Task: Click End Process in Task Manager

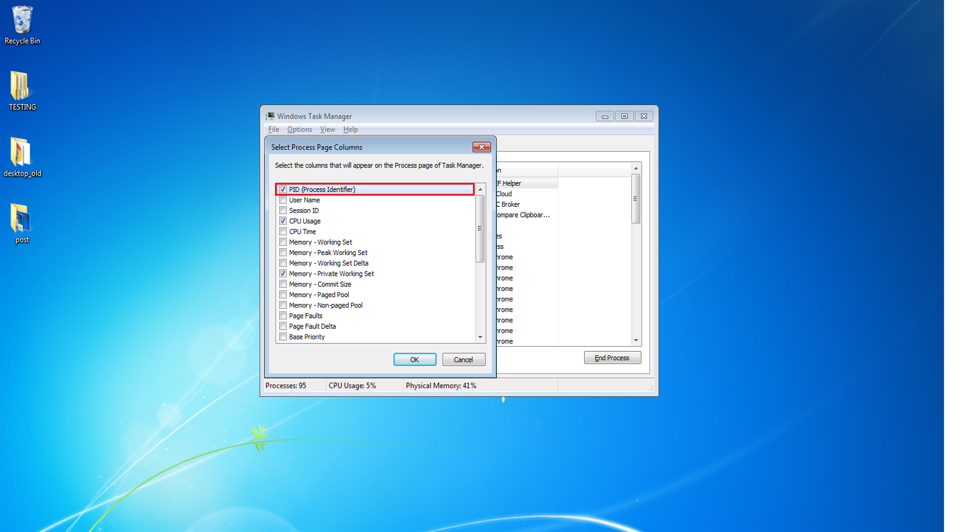Action: pyautogui.click(x=612, y=358)
